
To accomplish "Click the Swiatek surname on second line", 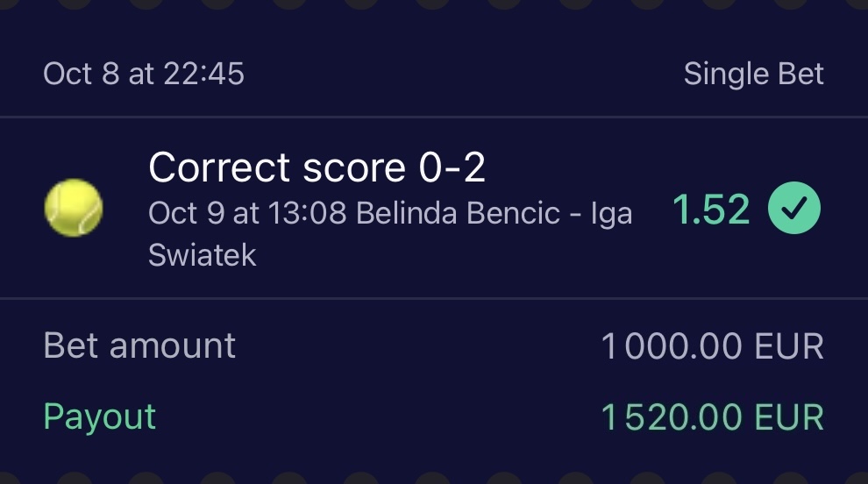I will click(x=203, y=254).
